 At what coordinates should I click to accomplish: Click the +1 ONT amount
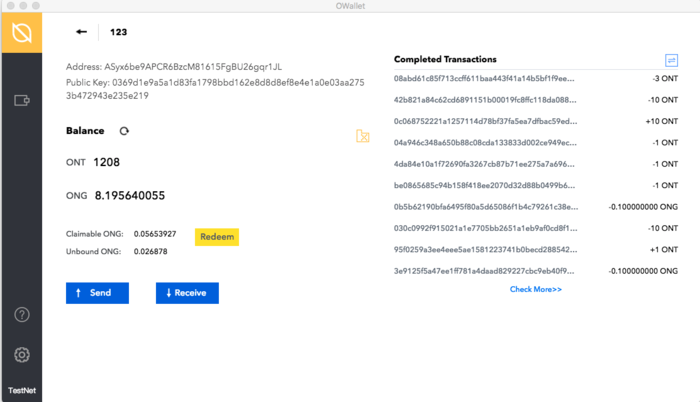pyautogui.click(x=664, y=250)
